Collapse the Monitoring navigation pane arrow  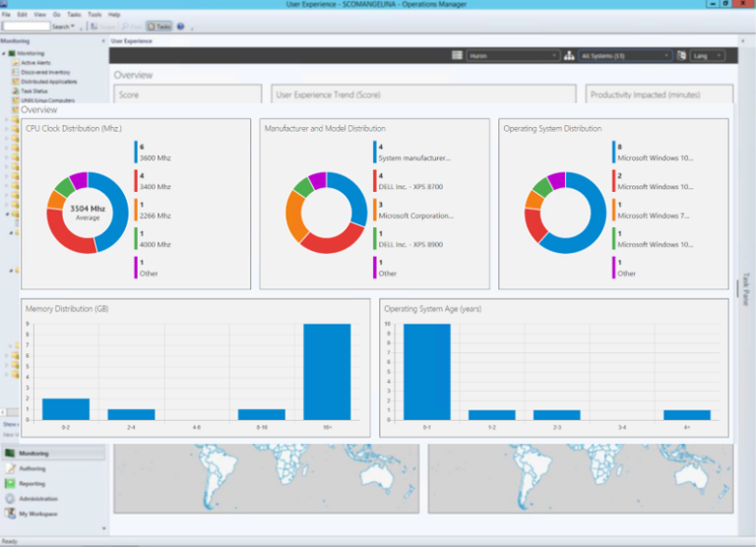click(x=103, y=41)
